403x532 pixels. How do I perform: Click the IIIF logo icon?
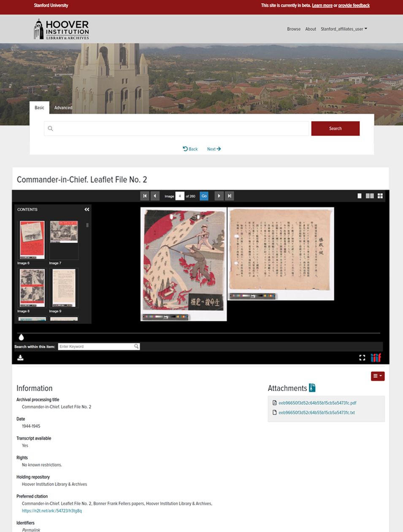pos(376,358)
